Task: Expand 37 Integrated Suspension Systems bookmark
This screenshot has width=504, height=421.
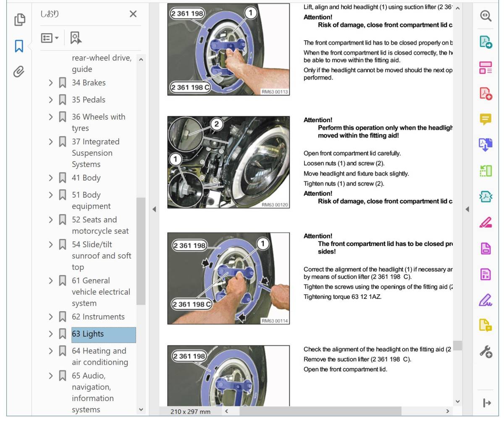Action: 51,142
